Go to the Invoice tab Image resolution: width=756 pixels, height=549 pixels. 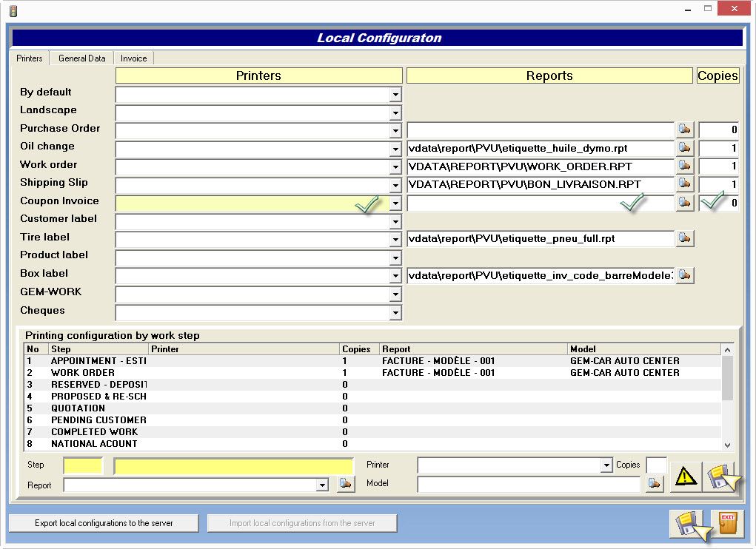pos(133,58)
